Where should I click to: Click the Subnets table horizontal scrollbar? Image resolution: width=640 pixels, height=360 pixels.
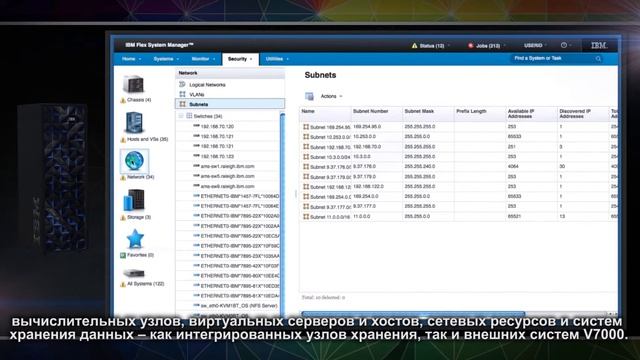pos(413,313)
